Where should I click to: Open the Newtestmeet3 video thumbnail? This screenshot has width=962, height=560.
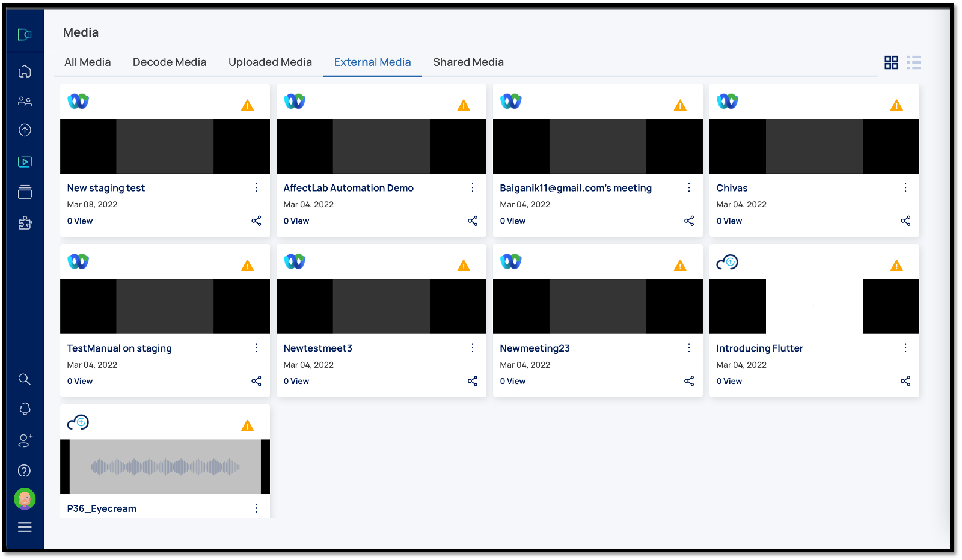(x=381, y=306)
